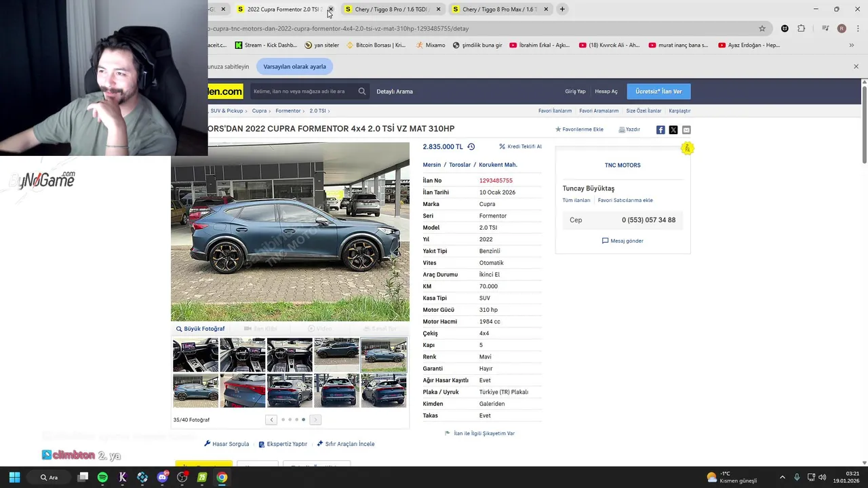
Task: Switch to Chery Tiggo 8 Pro tab
Action: point(392,9)
